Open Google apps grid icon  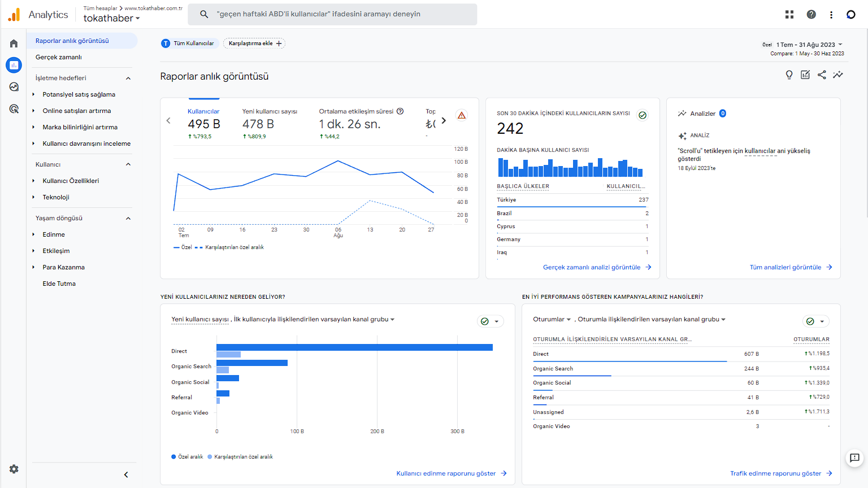(x=789, y=15)
